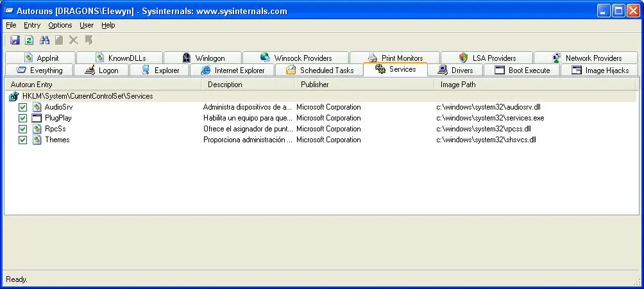Click the AudioSrv entry icon
This screenshot has height=289, width=644.
[37, 107]
